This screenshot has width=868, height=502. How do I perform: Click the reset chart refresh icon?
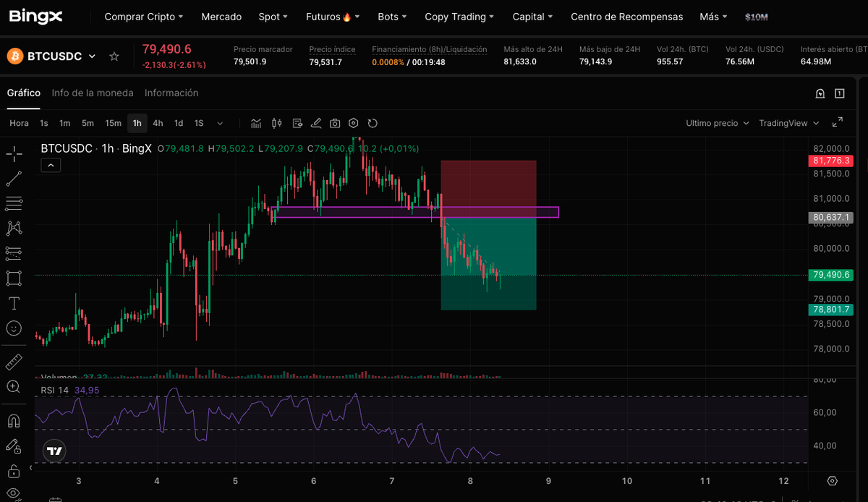point(373,123)
